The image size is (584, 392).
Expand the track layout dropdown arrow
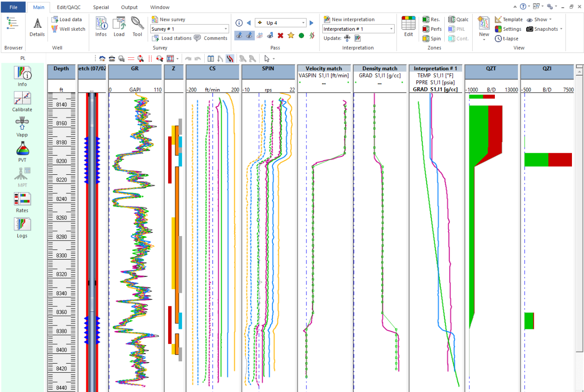point(177,59)
